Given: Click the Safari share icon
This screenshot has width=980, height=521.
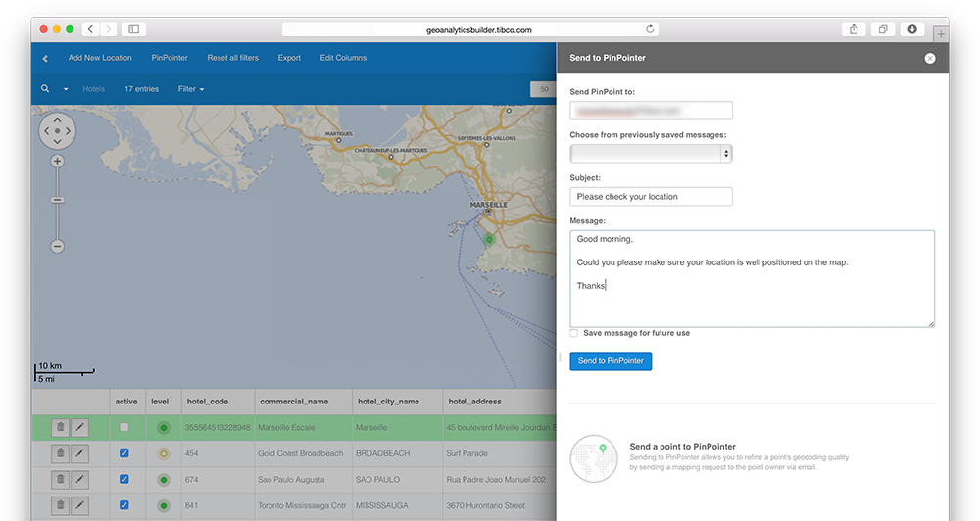Looking at the screenshot, I should coord(853,29).
